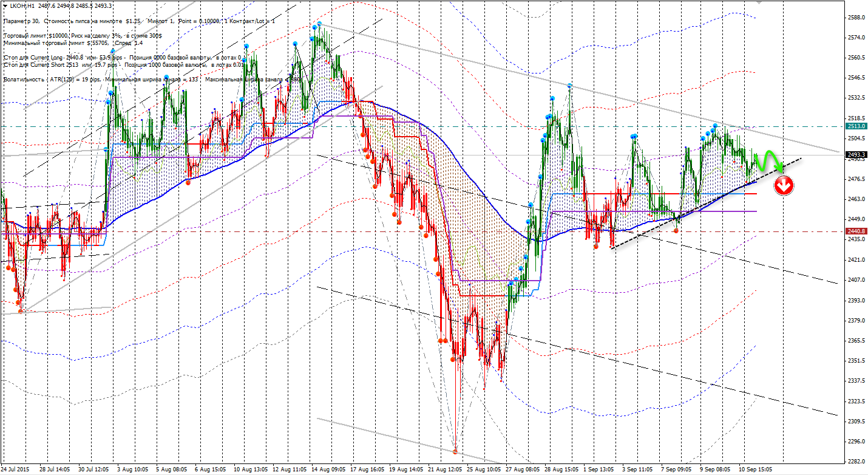Image resolution: width=868 pixels, height=475 pixels.
Task: Select the 'Торговый лимит $10000' line
Action: (83, 36)
